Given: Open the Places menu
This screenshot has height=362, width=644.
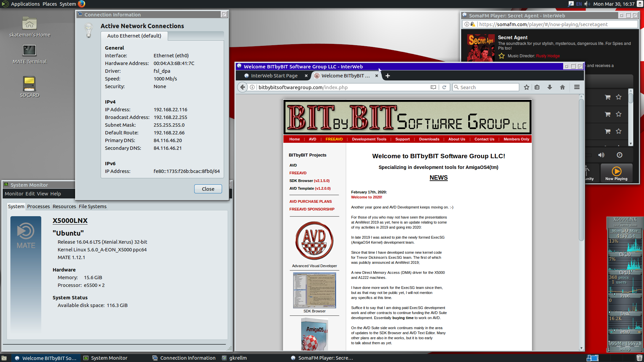Looking at the screenshot, I should coord(50,4).
